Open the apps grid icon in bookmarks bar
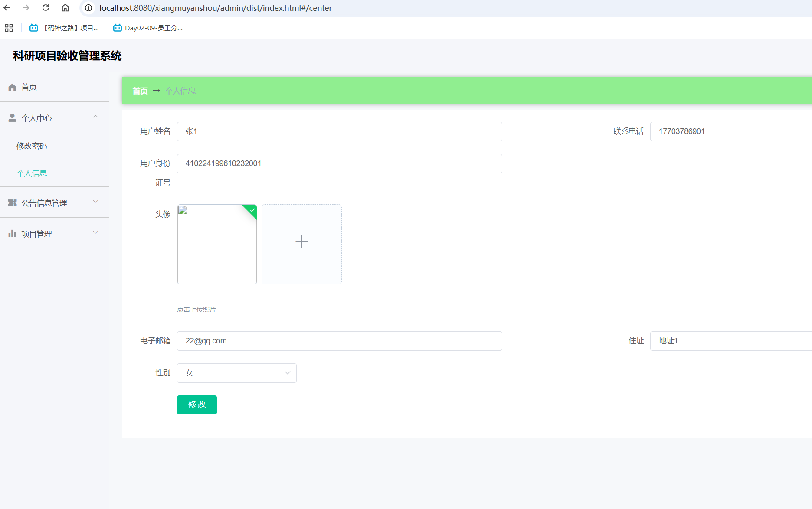Viewport: 812px width, 509px height. (x=9, y=28)
